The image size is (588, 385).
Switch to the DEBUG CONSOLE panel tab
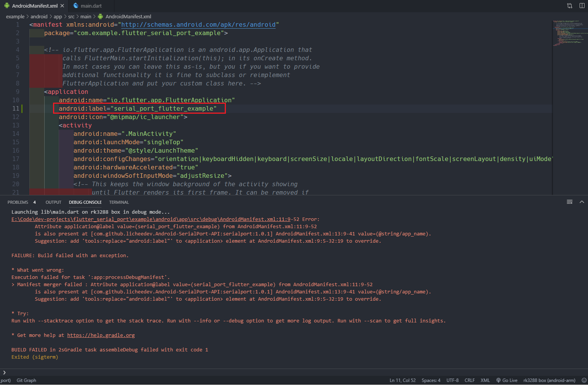(85, 202)
